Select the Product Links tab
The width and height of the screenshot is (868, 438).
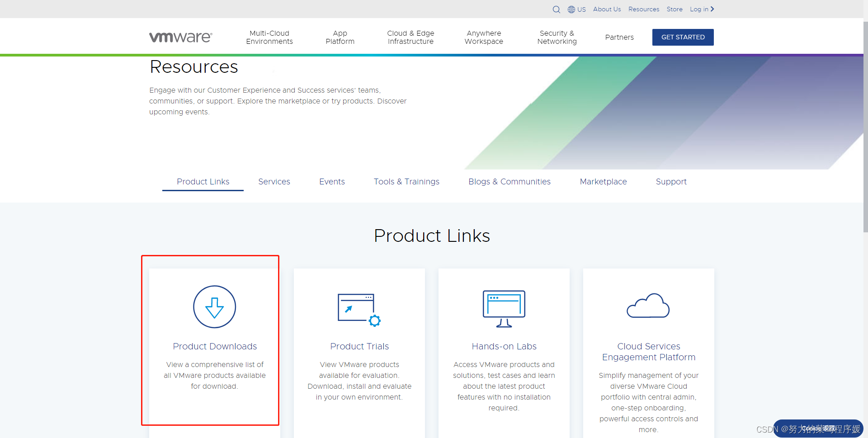click(x=203, y=182)
